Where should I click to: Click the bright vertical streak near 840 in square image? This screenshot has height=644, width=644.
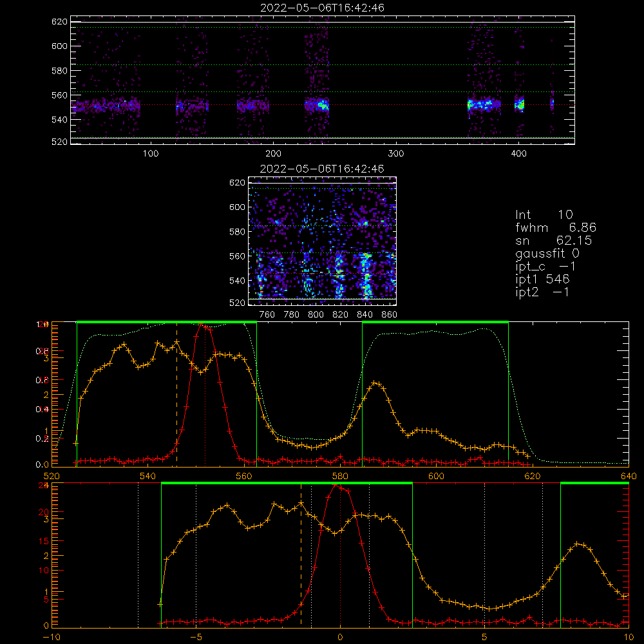click(366, 275)
